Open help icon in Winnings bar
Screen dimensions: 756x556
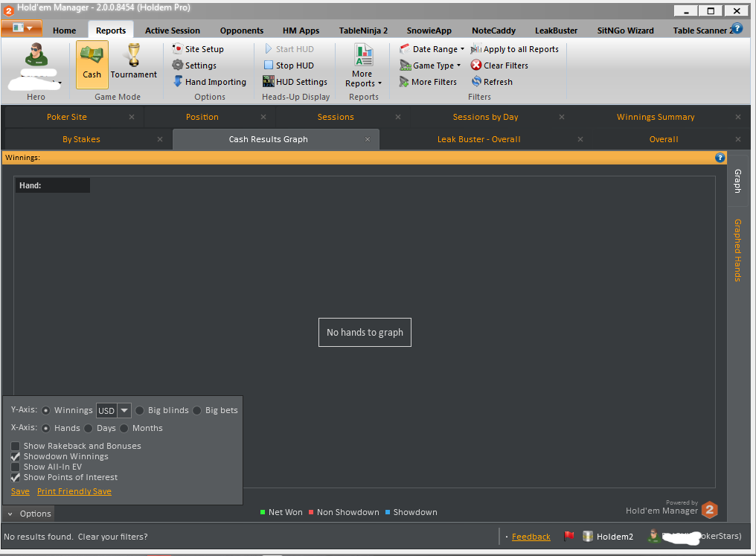720,158
